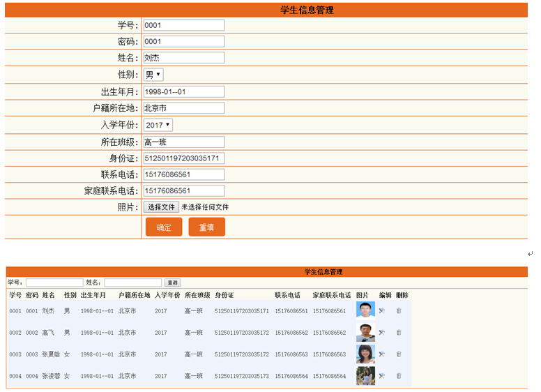
Task: Click the 身份证 column header
Action: 224,295
